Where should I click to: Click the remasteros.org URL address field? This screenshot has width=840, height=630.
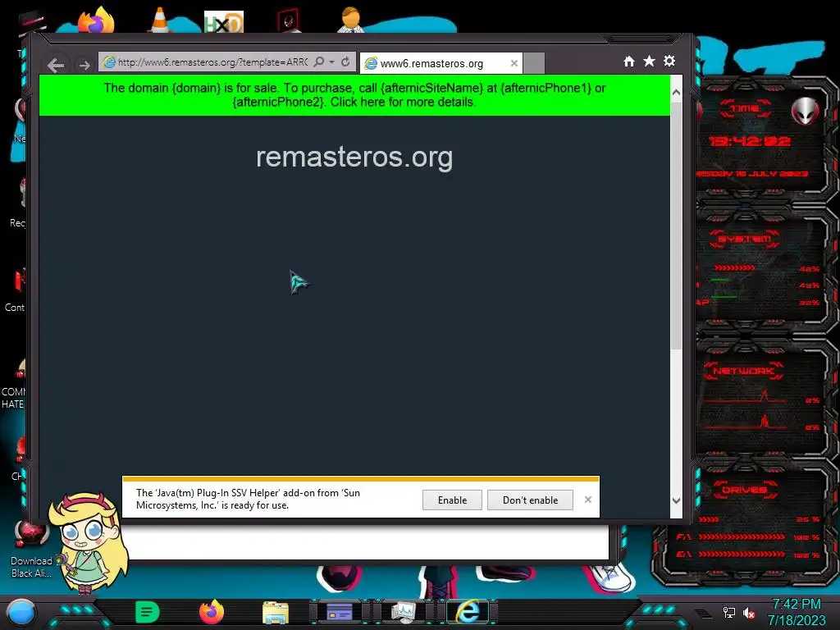click(x=212, y=62)
